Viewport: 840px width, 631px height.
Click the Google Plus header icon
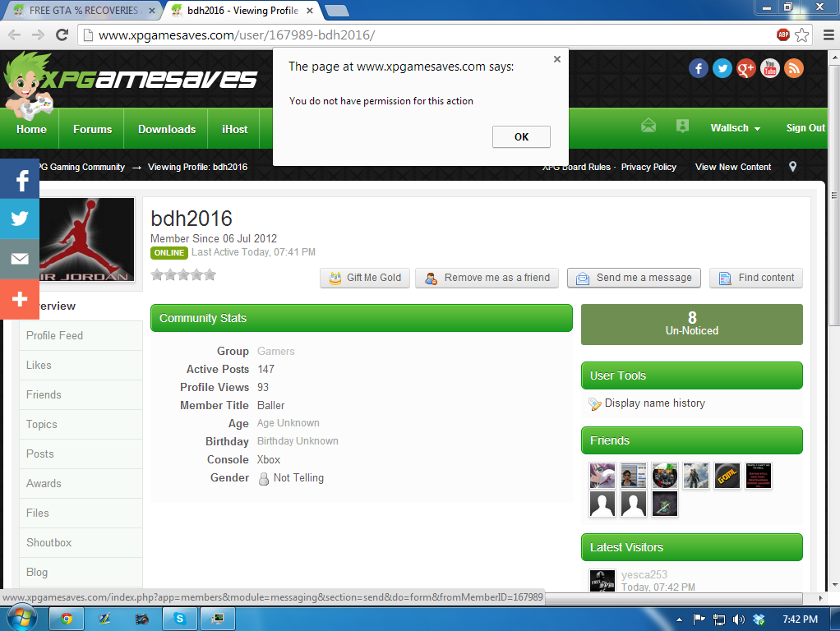[x=745, y=68]
